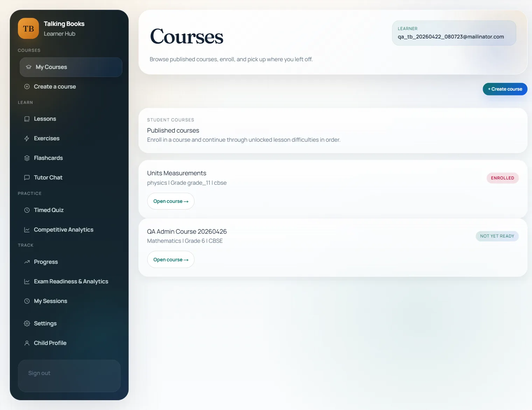Click the 'Browse published courses' description text
The width and height of the screenshot is (532, 410).
(231, 59)
